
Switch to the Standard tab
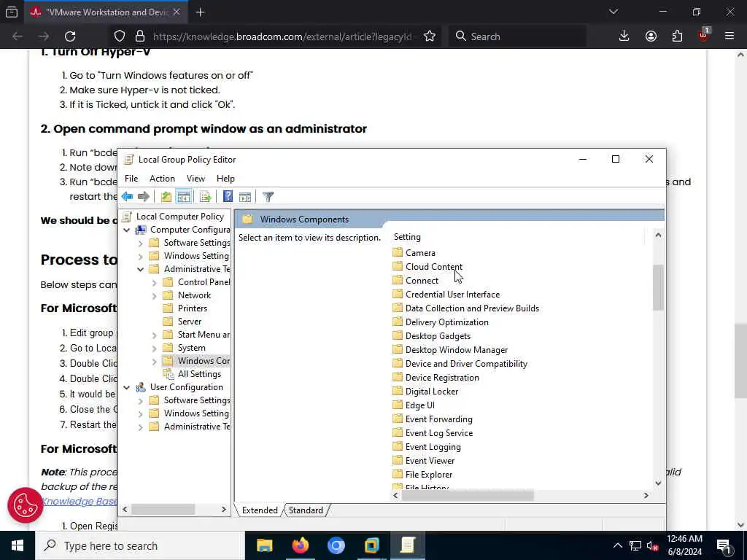pyautogui.click(x=306, y=510)
